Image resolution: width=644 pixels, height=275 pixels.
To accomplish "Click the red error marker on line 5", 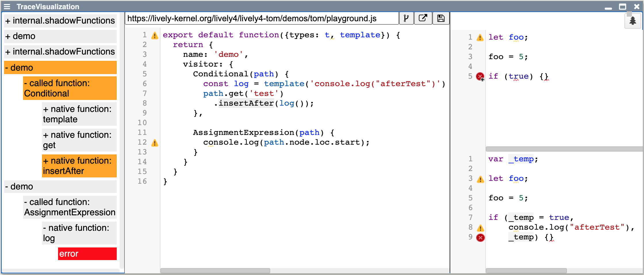I will 480,76.
